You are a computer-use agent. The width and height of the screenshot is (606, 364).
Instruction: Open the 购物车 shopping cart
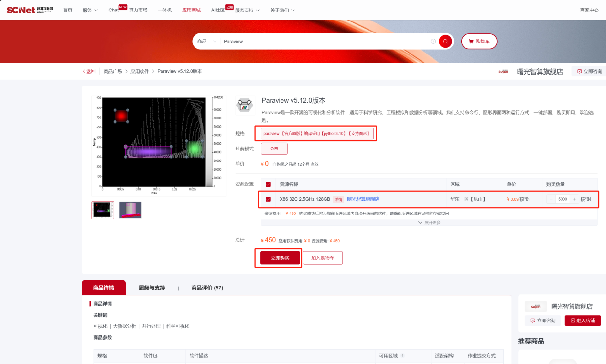click(479, 42)
